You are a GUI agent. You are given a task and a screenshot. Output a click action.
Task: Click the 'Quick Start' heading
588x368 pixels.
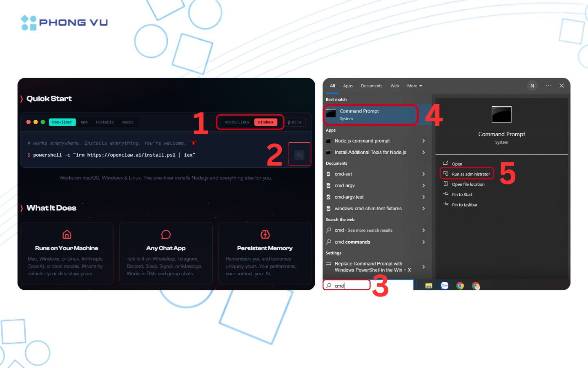[49, 99]
